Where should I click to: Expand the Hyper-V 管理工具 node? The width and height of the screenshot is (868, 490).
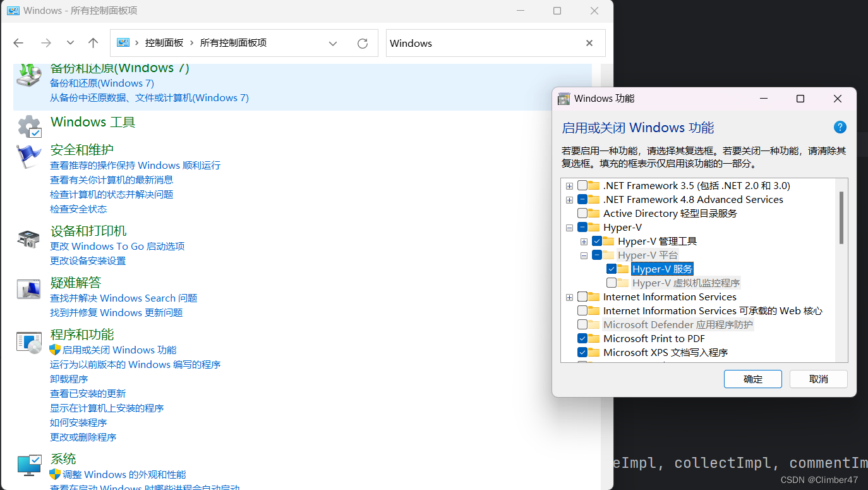pyautogui.click(x=584, y=242)
